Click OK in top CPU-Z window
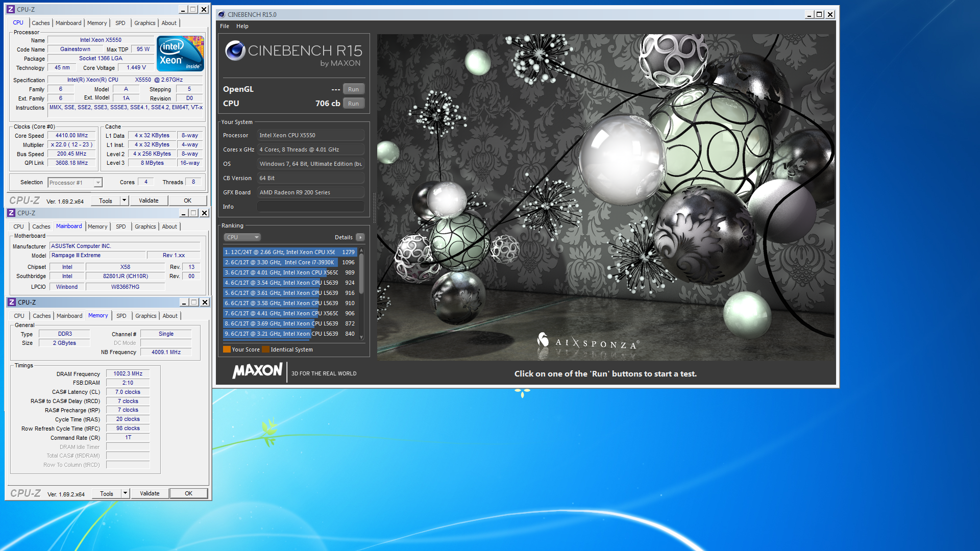This screenshot has height=551, width=980. [x=188, y=201]
